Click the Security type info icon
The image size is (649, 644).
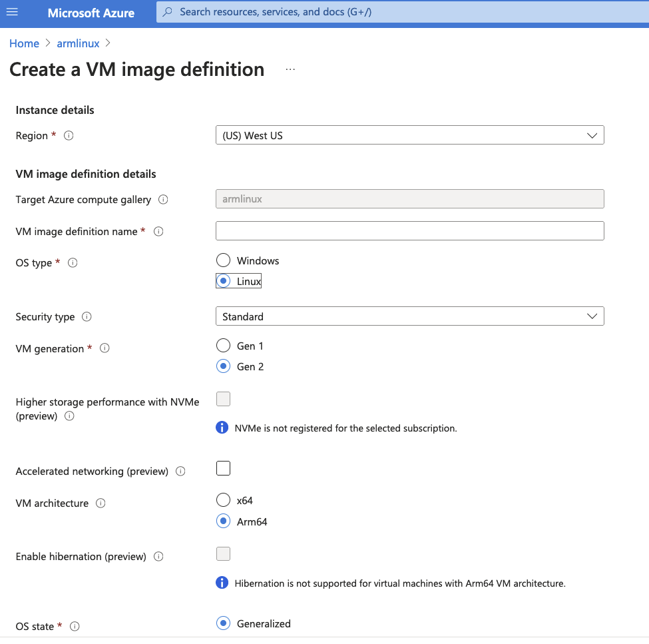click(87, 316)
